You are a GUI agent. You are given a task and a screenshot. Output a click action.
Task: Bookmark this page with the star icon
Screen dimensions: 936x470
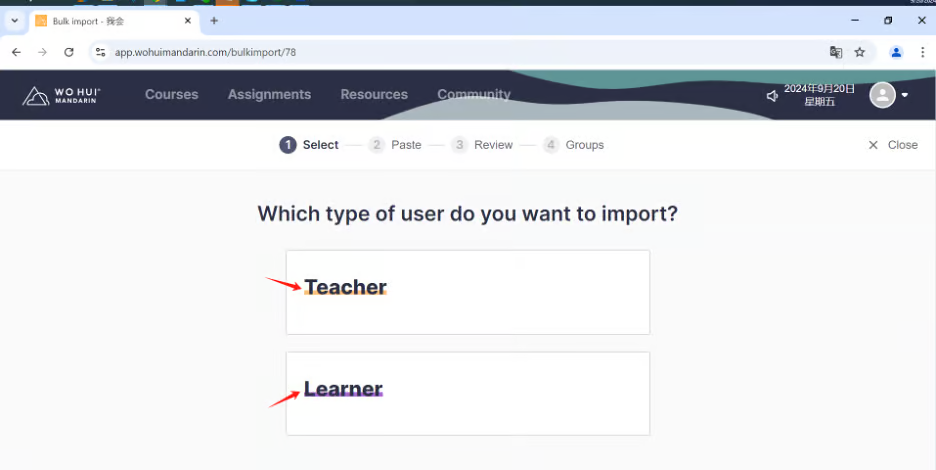(x=860, y=52)
